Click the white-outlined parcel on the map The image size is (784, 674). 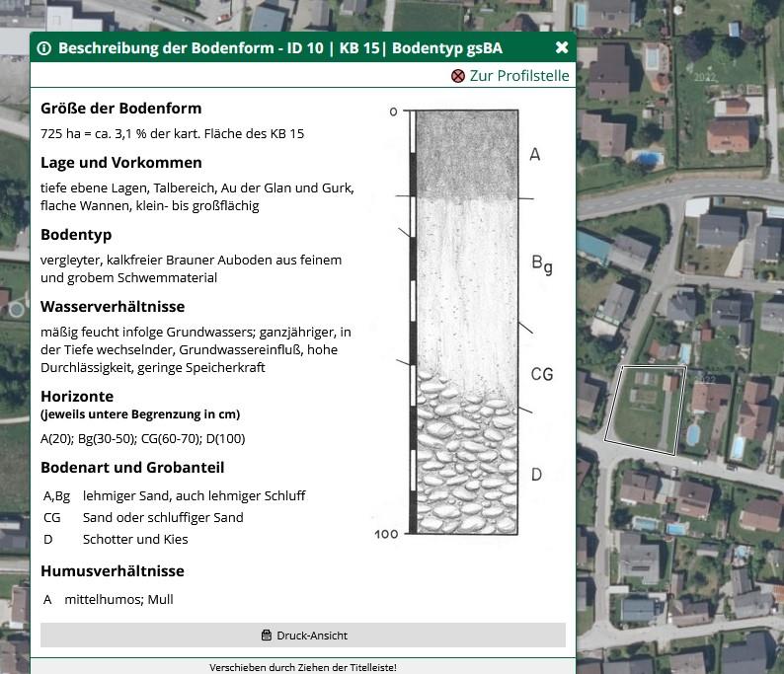(x=644, y=410)
